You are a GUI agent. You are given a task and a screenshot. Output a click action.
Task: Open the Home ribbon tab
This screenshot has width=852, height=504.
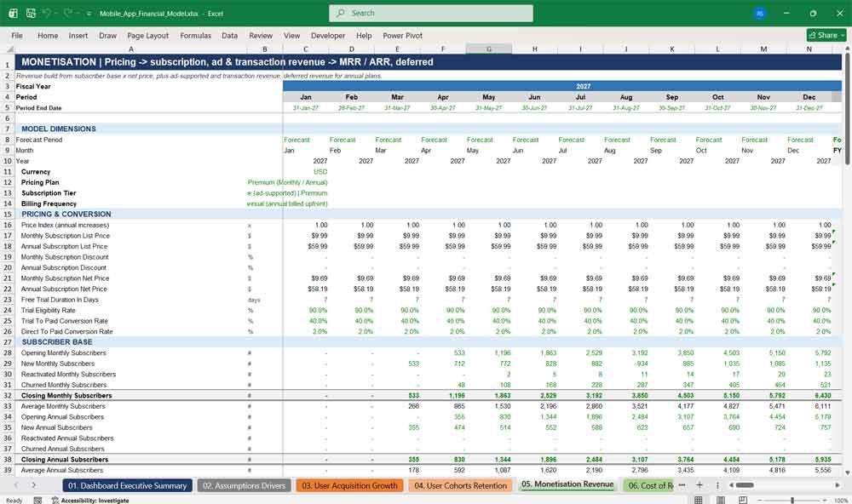pyautogui.click(x=48, y=35)
